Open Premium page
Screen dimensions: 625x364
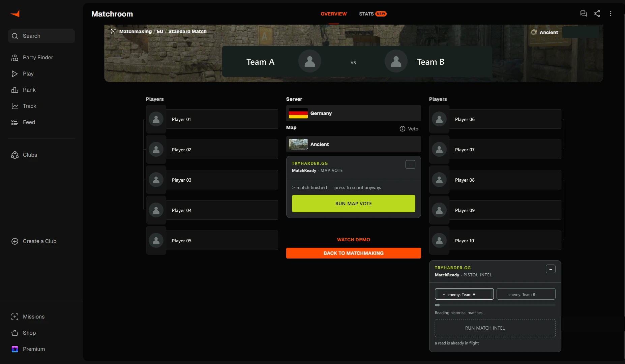pos(41,349)
